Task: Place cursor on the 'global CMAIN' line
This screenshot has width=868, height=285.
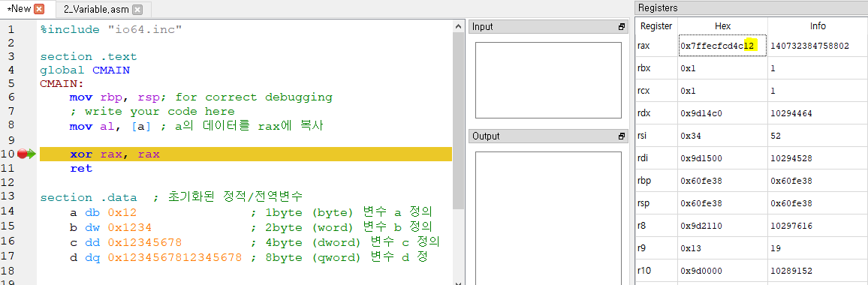Action: click(x=85, y=70)
